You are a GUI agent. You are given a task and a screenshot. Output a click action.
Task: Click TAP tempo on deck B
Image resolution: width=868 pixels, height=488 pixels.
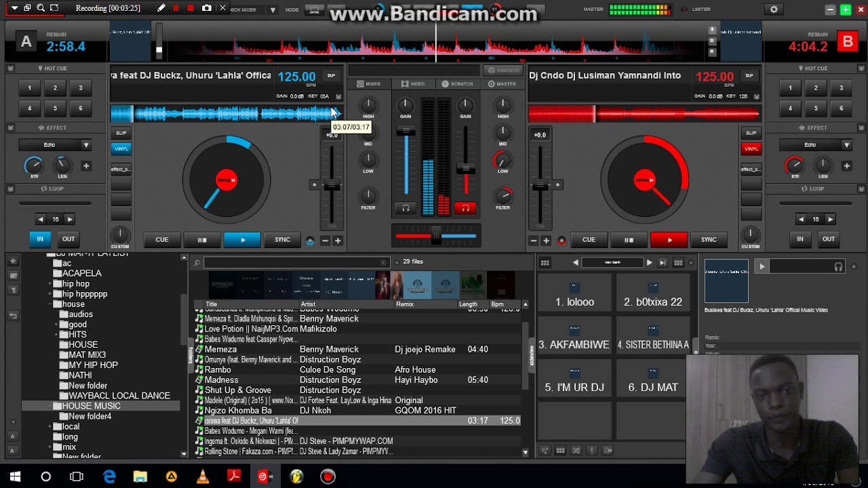(749, 75)
